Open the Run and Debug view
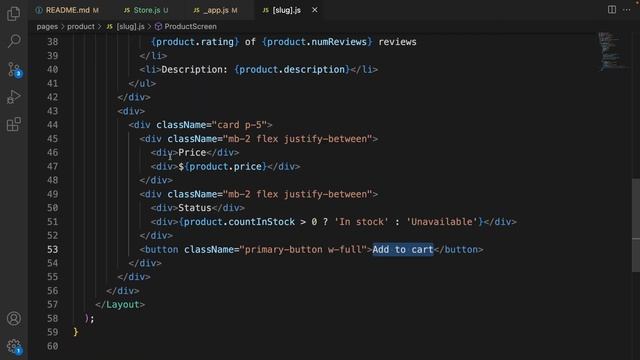640x360 pixels. click(x=13, y=97)
